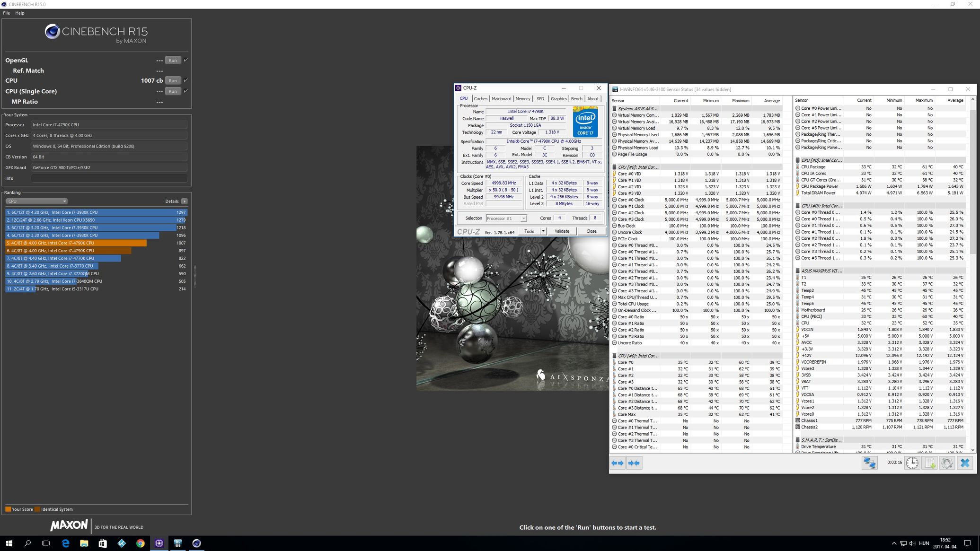Run the OpenGL benchmark
Screen dimensions: 980x551
(x=173, y=60)
